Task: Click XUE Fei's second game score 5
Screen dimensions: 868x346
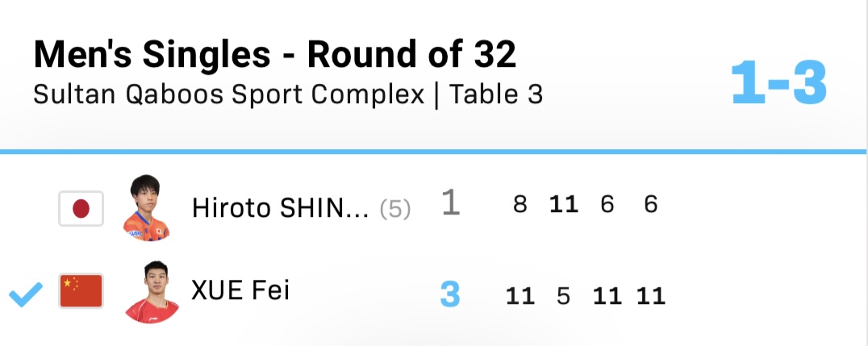Action: coord(564,296)
